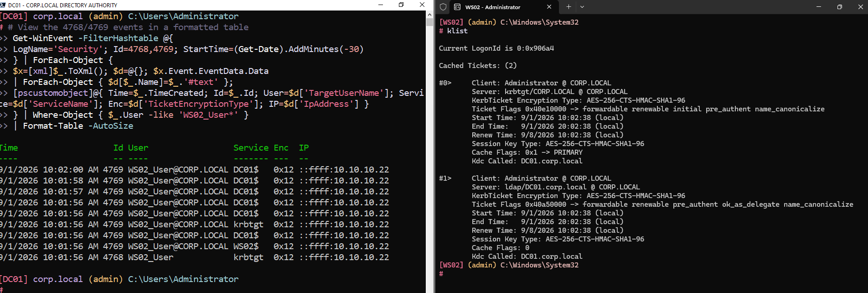Close the DC01 directory authority window
The width and height of the screenshot is (868, 293).
(422, 5)
